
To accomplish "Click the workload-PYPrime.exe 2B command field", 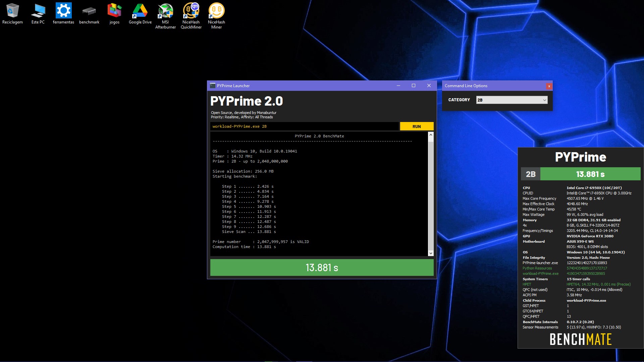I will [305, 126].
